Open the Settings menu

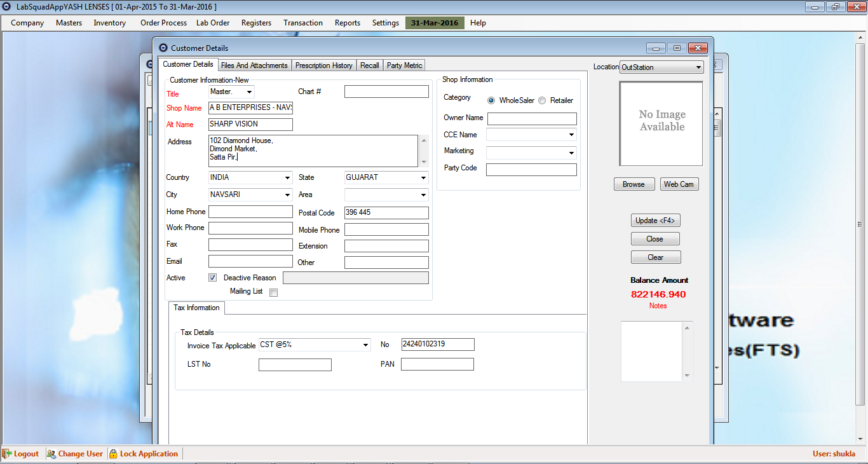click(x=386, y=23)
